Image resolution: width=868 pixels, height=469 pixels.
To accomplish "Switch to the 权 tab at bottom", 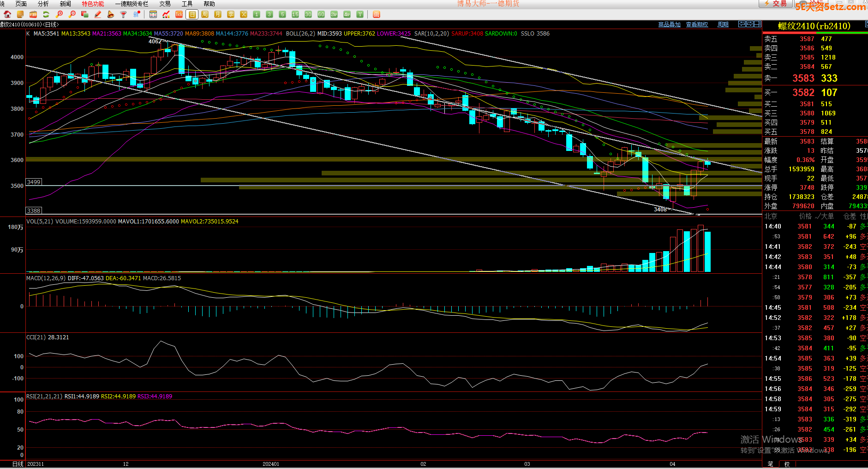I will pyautogui.click(x=787, y=464).
